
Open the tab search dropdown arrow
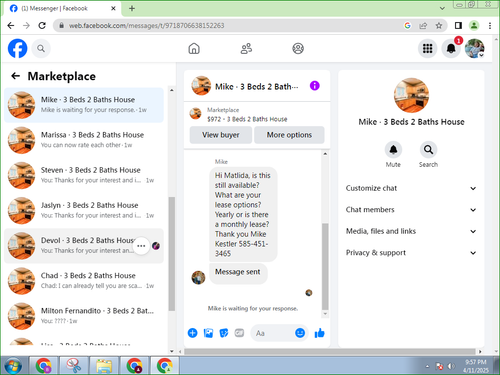click(442, 8)
